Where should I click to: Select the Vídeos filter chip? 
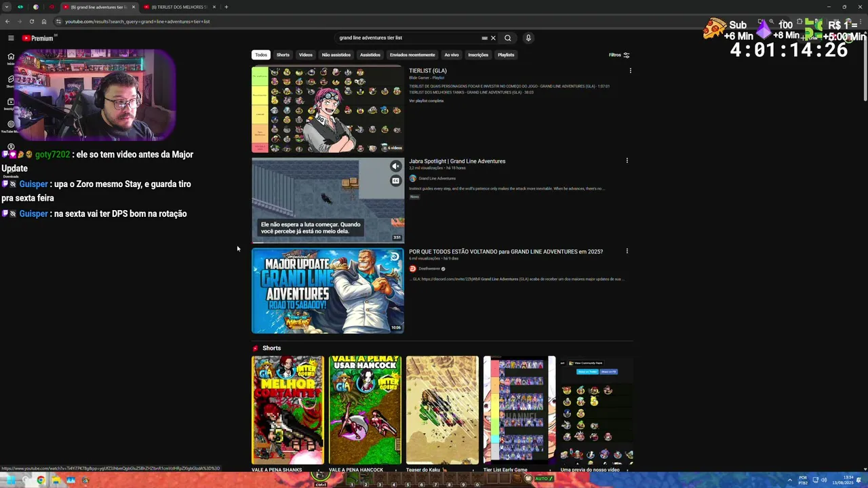click(x=306, y=55)
